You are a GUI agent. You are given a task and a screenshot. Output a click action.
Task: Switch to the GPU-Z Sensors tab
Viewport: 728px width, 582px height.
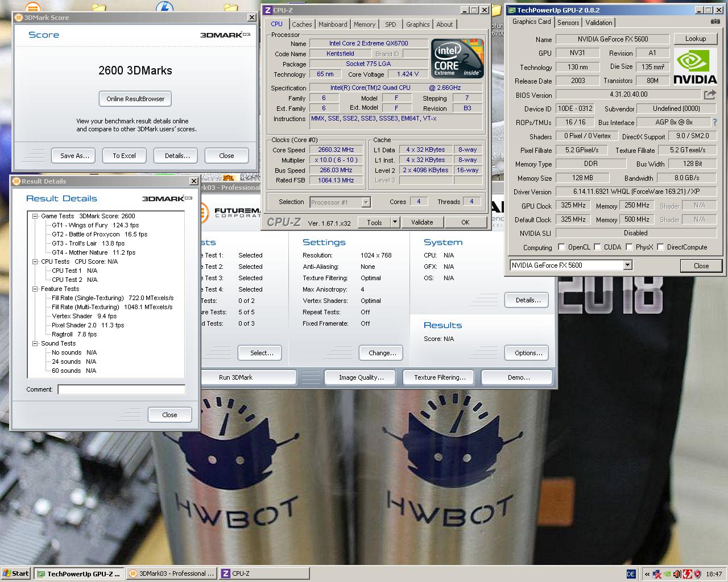coord(568,23)
